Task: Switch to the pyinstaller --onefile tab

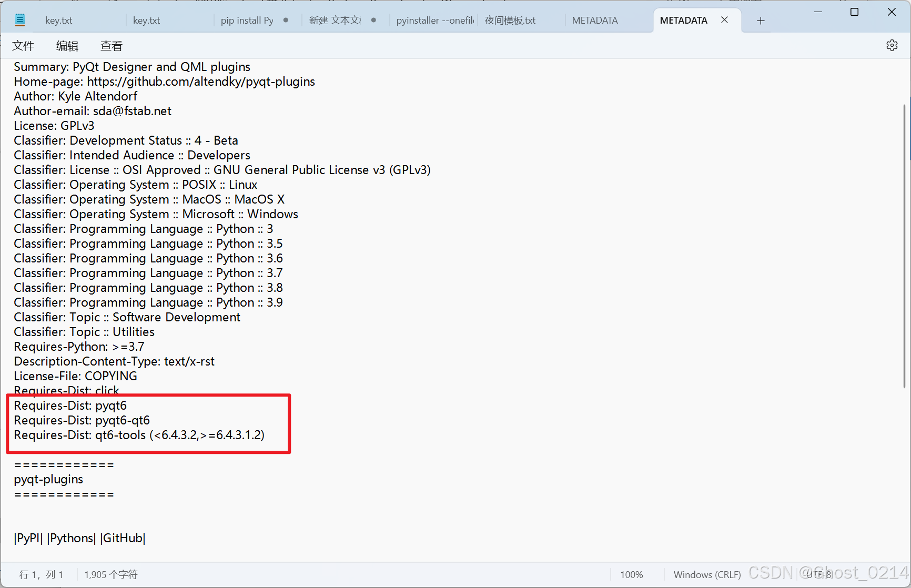Action: click(x=435, y=21)
